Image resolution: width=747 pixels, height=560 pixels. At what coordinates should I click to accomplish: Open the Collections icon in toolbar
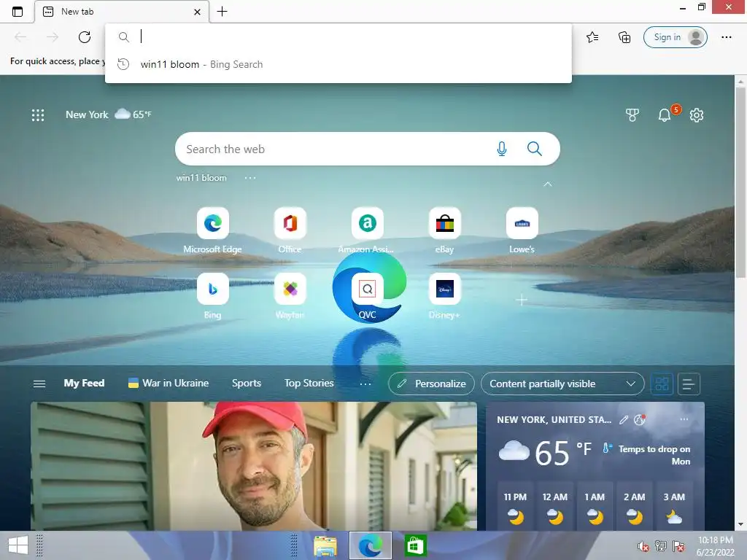pos(624,37)
